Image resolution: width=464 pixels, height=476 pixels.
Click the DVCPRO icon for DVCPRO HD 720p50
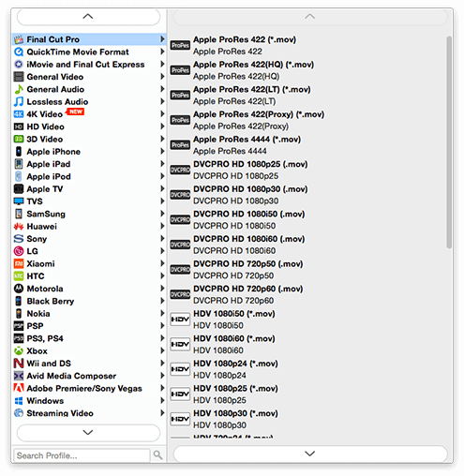[180, 270]
